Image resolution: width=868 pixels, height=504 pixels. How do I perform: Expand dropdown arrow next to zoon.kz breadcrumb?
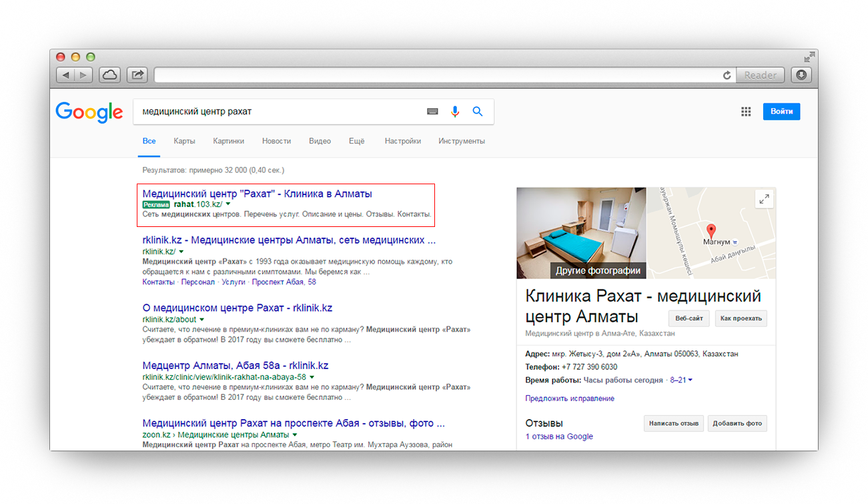294,435
